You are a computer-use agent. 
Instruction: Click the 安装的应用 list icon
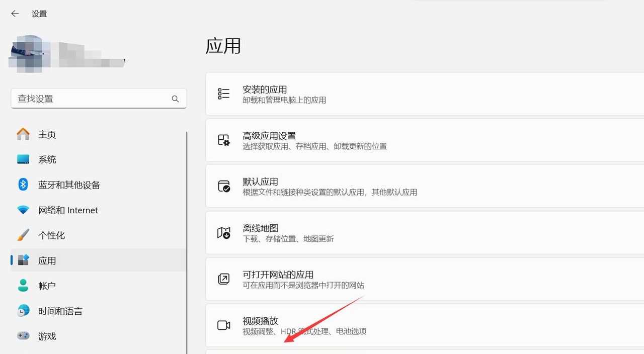pyautogui.click(x=223, y=94)
